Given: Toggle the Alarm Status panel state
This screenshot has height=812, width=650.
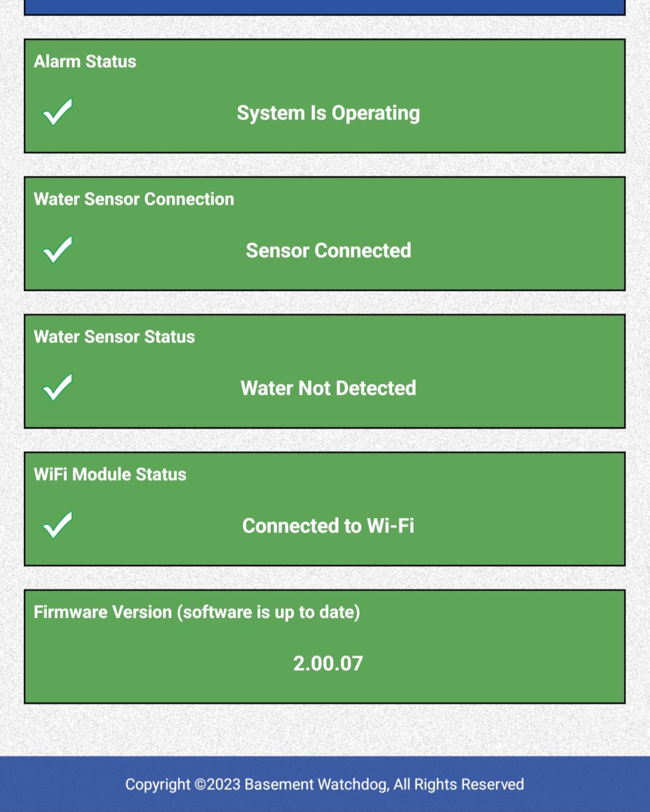Looking at the screenshot, I should [324, 95].
